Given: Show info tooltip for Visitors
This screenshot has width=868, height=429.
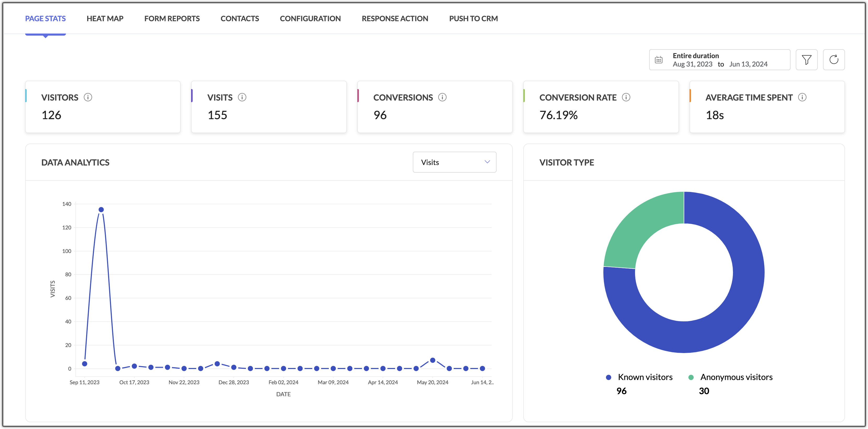Looking at the screenshot, I should (x=88, y=97).
